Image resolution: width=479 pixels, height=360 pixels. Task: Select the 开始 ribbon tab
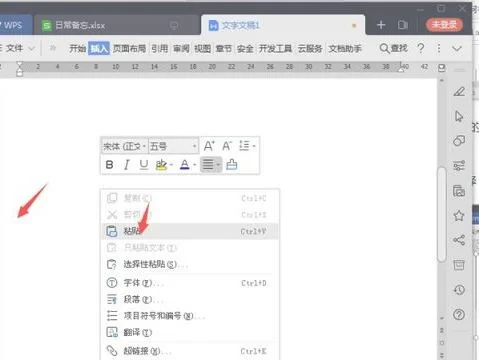[77, 49]
